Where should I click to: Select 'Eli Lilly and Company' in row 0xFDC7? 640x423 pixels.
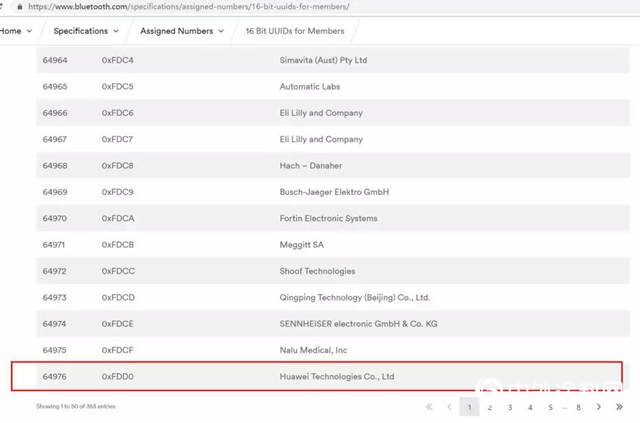click(x=321, y=139)
